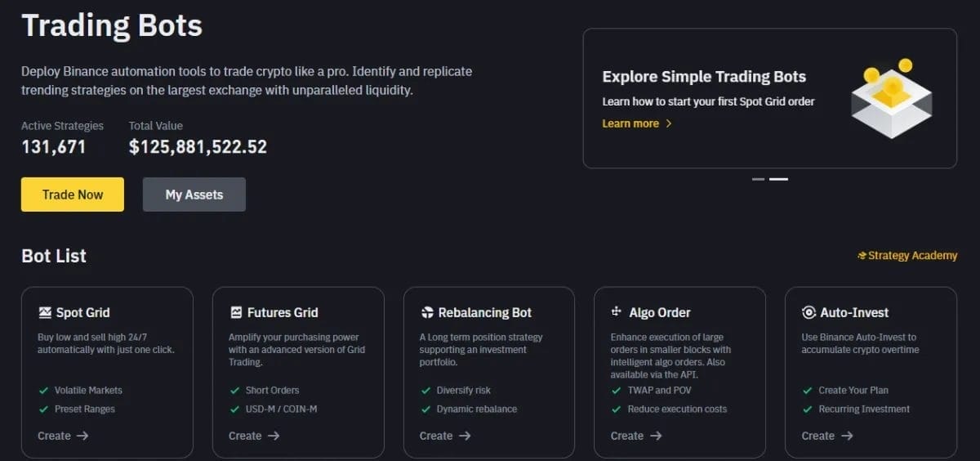
Task: Click the arrow next to Auto-Invest Create
Action: (x=847, y=436)
